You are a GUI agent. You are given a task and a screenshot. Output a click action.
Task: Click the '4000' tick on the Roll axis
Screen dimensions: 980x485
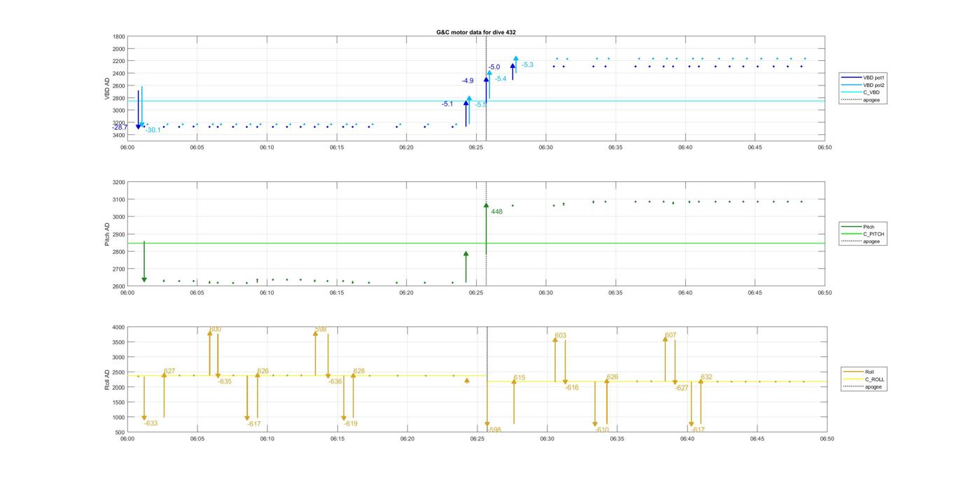pyautogui.click(x=119, y=328)
